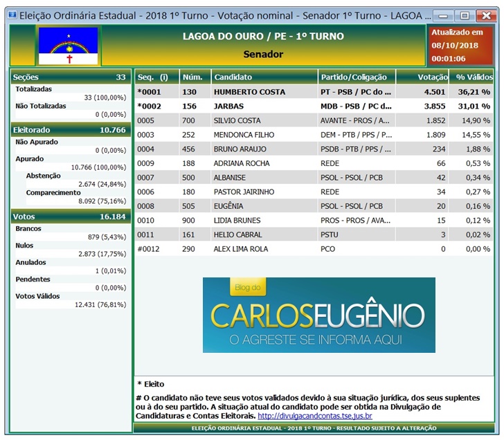Click the bottom RESULTADO SUJEITO A ALTERAÇÃO status bar
Image resolution: width=504 pixels, height=440 pixels.
coord(314,428)
